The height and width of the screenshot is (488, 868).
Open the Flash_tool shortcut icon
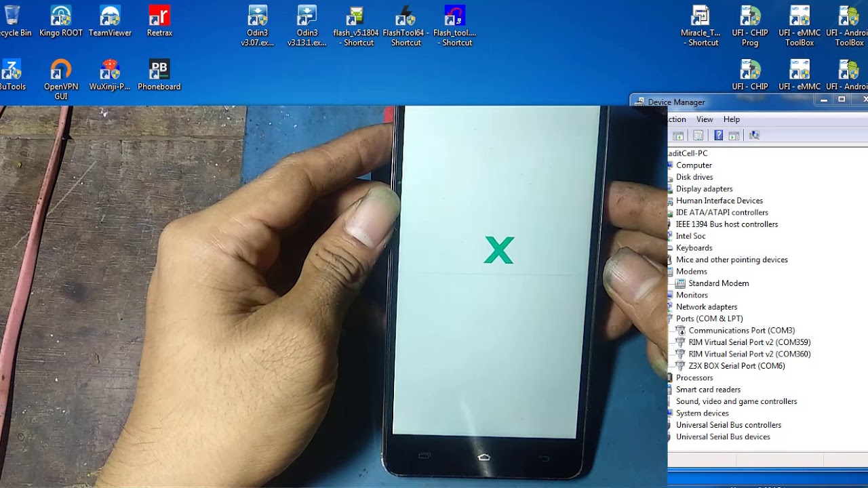point(454,26)
